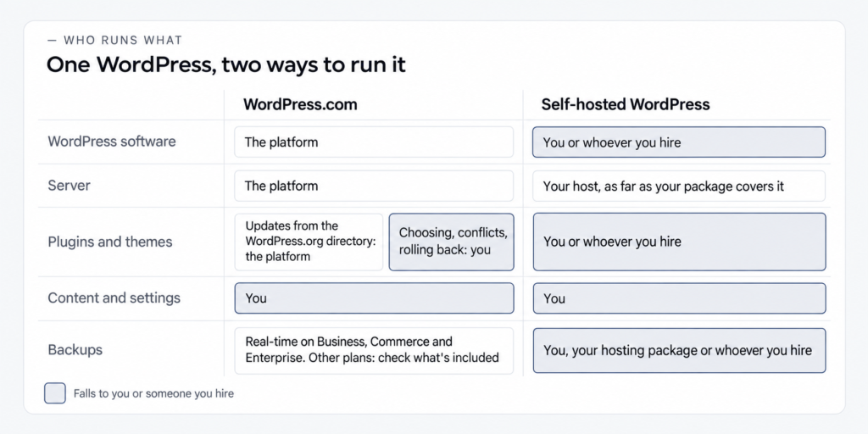Click the 'You' cell under Self-hosted WordPress

[x=679, y=298]
